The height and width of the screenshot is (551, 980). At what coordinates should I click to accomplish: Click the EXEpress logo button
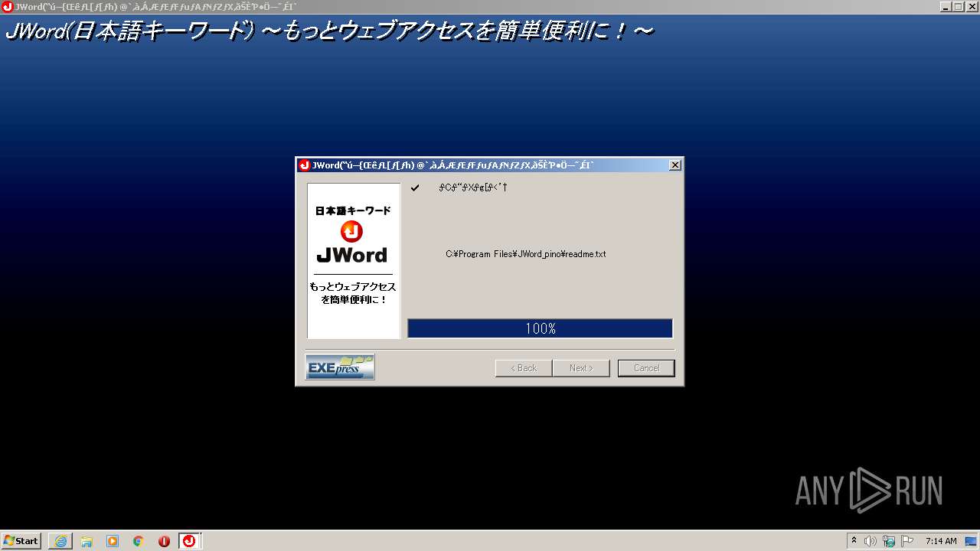click(x=340, y=367)
